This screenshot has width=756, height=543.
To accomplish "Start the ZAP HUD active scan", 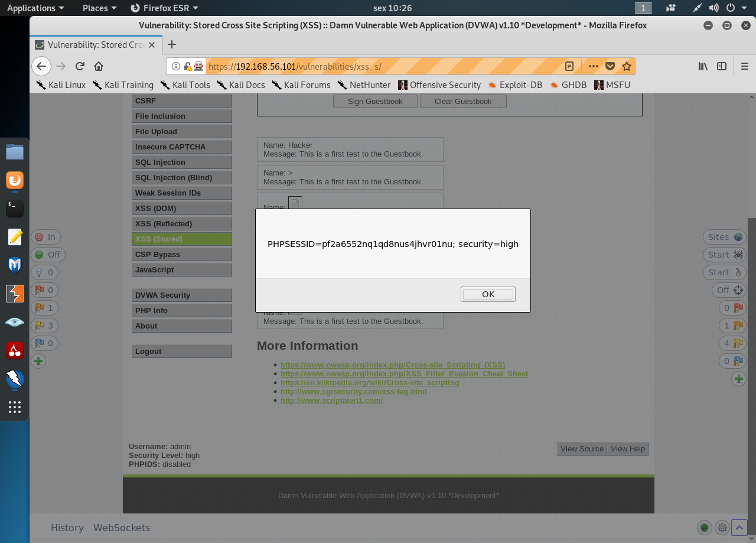I will 725,272.
